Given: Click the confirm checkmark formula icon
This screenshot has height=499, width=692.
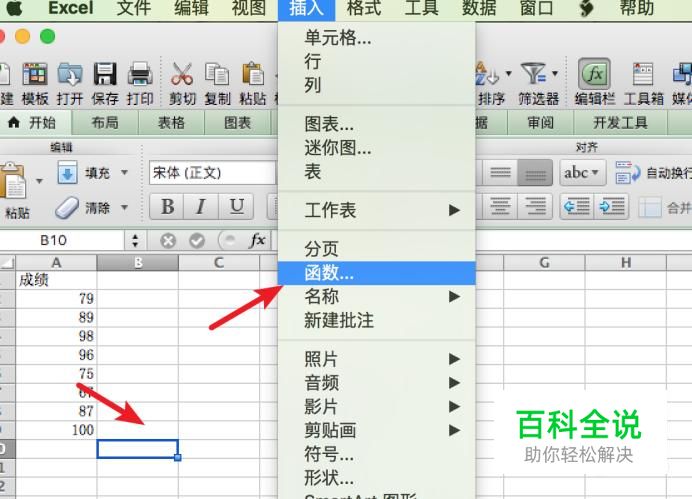Looking at the screenshot, I should 197,240.
